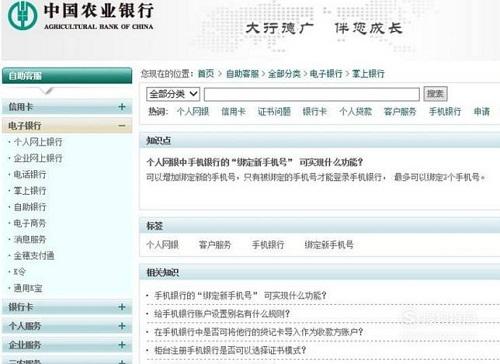The width and height of the screenshot is (500, 364).
Task: Select 消息服务 in the sidebar
Action: 30,239
